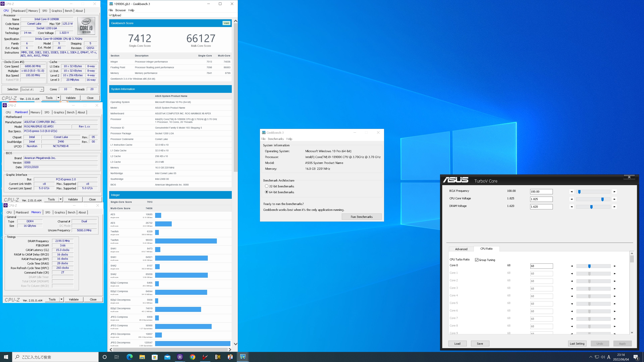The image size is (644, 362).
Task: Click the Core 0 ratio slider handle
Action: [589, 266]
